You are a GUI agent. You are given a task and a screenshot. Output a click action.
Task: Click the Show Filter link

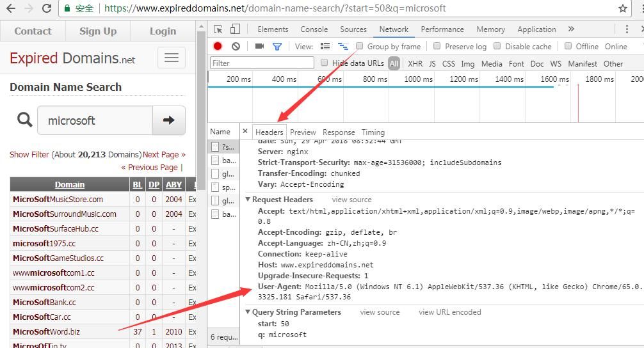click(x=29, y=155)
